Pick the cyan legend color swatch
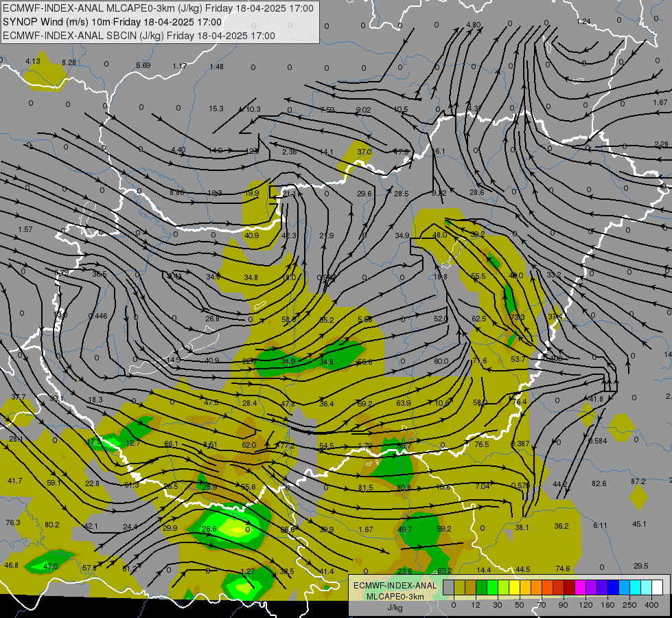672x618 pixels. coord(636,588)
